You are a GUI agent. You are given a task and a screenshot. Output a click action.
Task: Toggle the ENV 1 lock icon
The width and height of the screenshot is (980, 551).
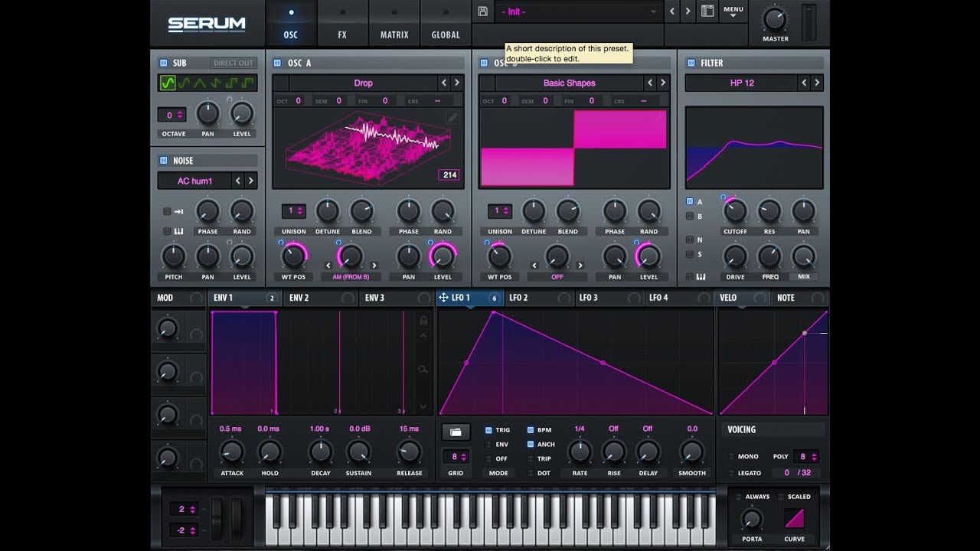[x=423, y=320]
